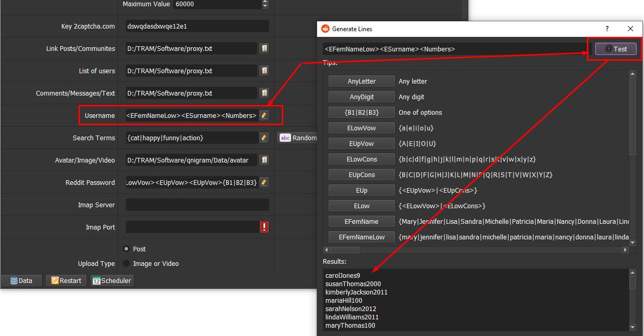Click the red warning icon in Imap Port
Screen dimensions: 644x336
tap(265, 227)
